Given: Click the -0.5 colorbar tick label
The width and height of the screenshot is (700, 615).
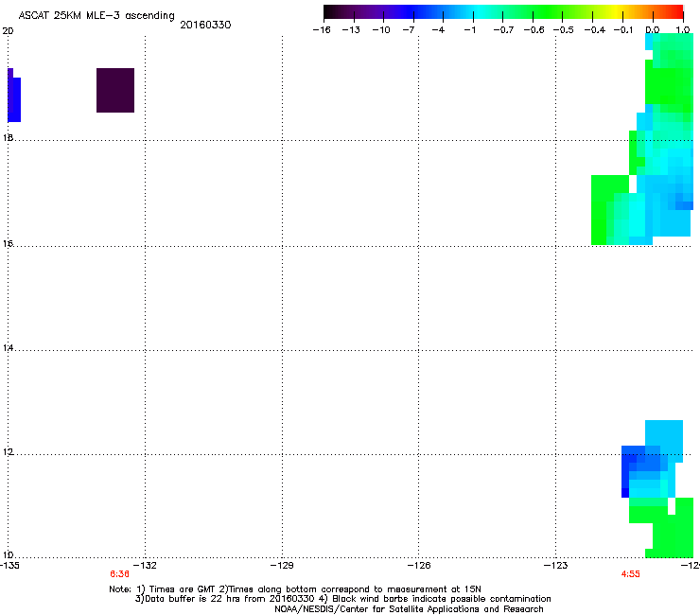Looking at the screenshot, I should pyautogui.click(x=564, y=30).
